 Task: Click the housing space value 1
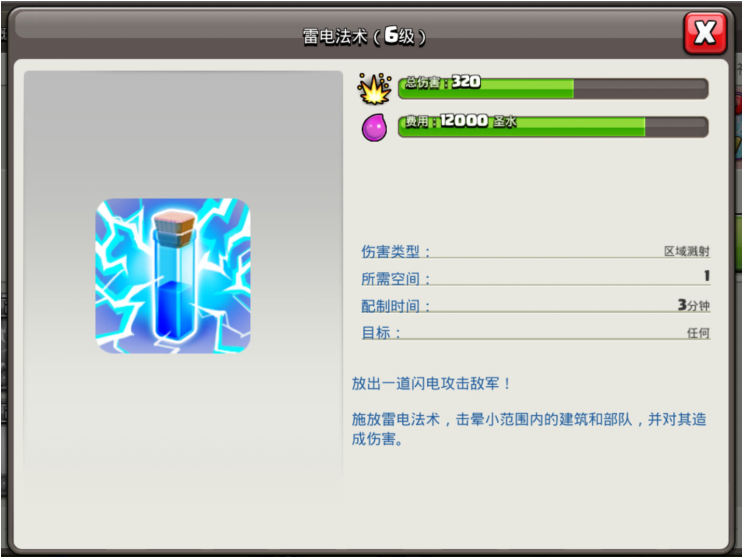coord(707,276)
